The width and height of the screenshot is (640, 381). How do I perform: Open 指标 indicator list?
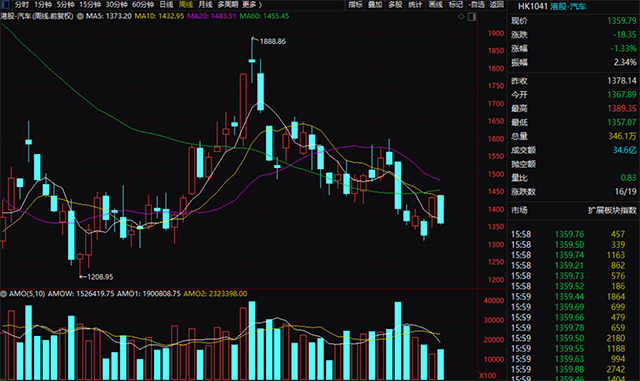pyautogui.click(x=355, y=4)
